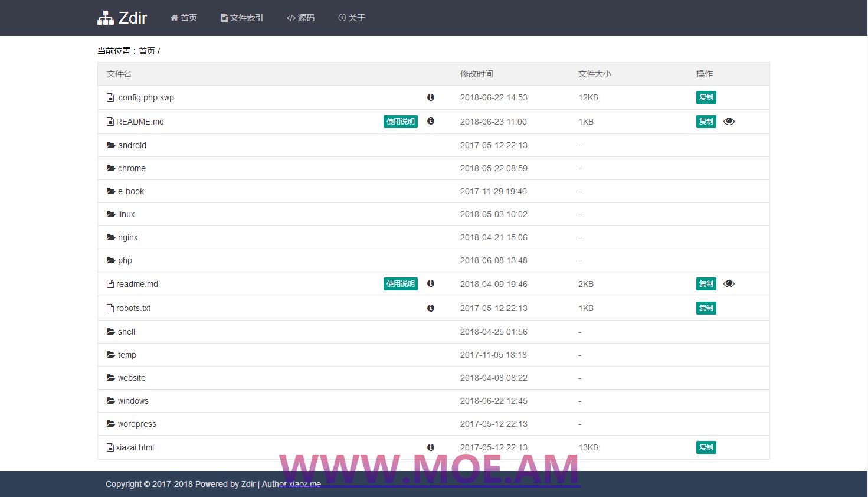Open the 文件索引 menu item
This screenshot has height=497, width=868.
click(x=242, y=18)
